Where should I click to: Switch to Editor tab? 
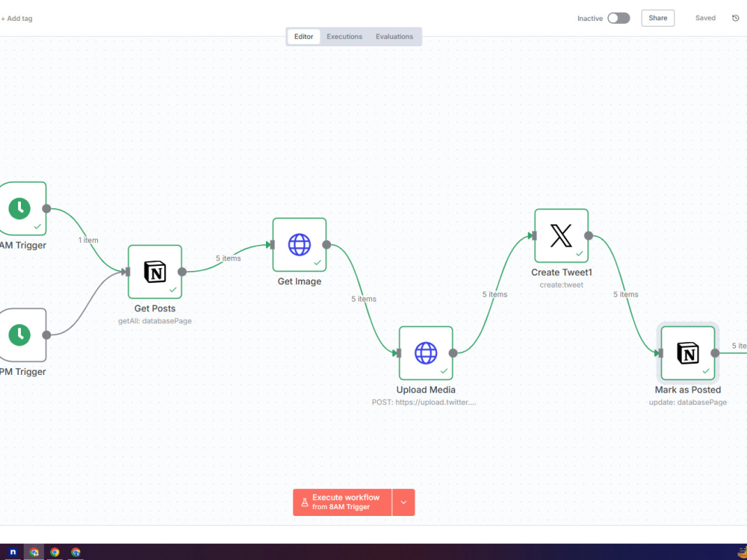tap(303, 37)
